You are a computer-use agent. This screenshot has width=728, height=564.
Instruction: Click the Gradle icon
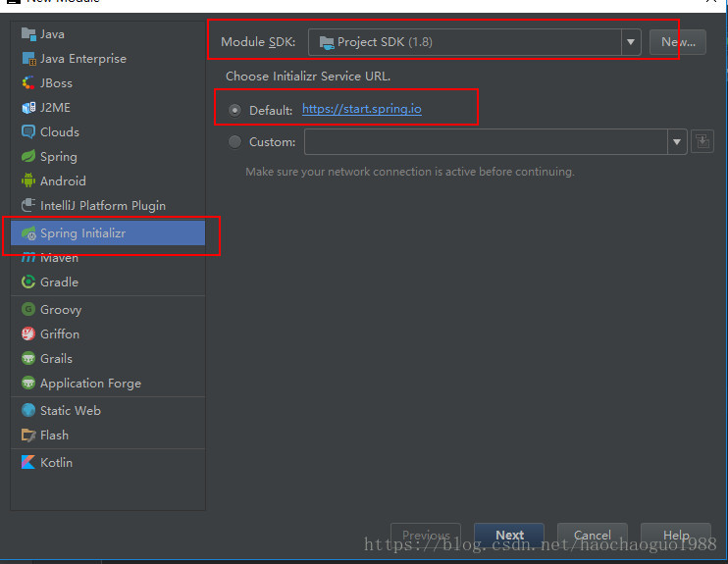(28, 282)
